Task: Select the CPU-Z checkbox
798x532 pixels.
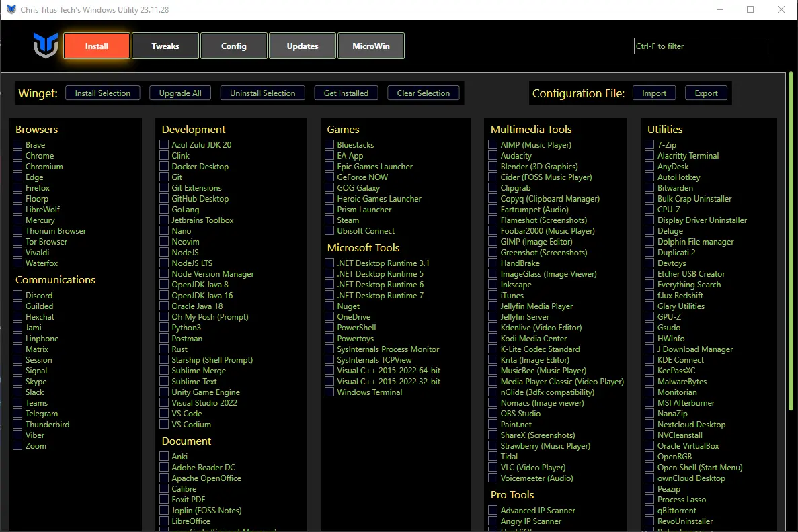Action: point(649,209)
